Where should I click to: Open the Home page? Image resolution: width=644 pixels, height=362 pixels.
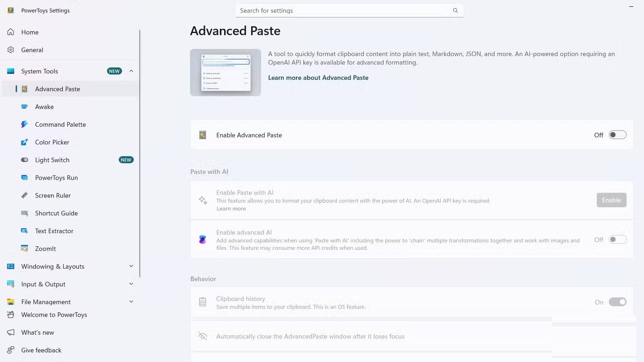pyautogui.click(x=70, y=32)
